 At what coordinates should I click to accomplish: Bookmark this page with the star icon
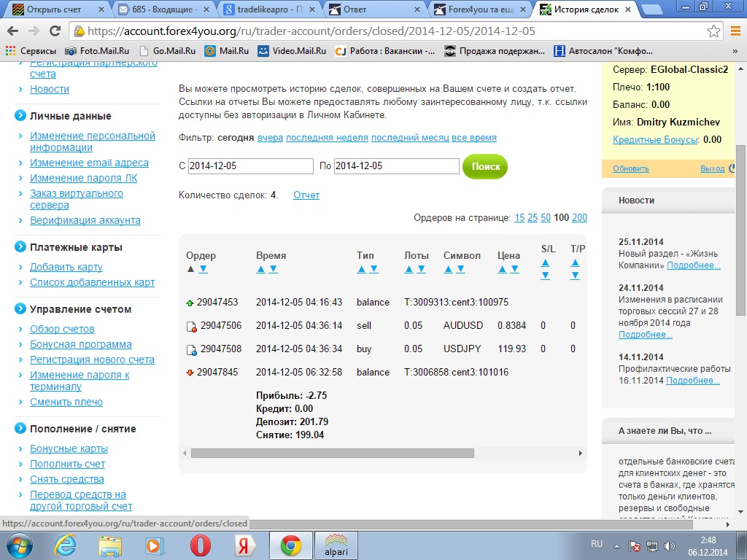pos(713,31)
